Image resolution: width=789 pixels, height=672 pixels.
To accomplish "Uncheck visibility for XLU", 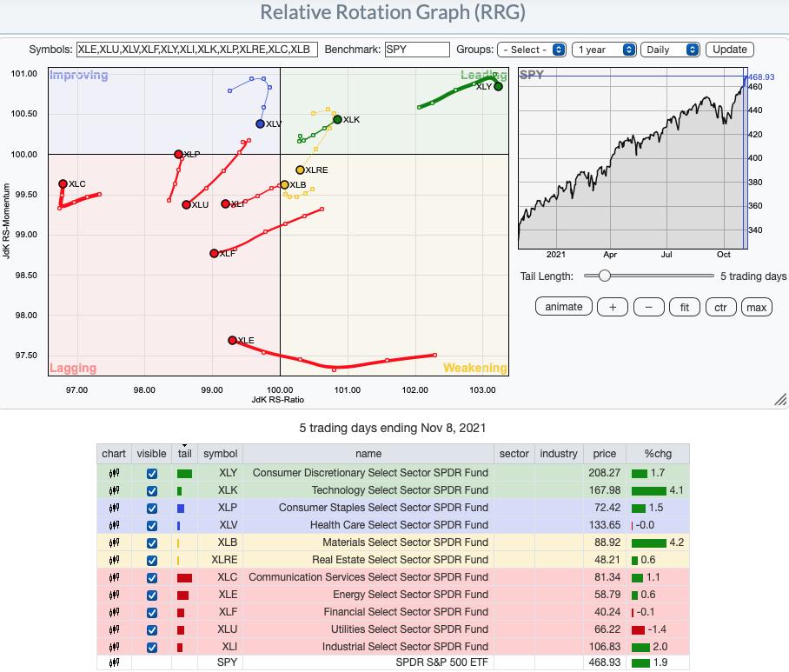I will (151, 629).
